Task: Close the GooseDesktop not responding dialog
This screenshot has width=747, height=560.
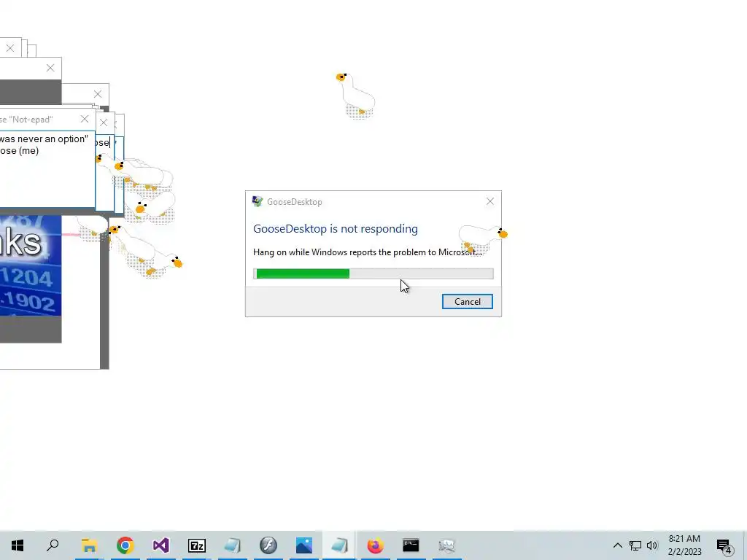Action: 489,201
